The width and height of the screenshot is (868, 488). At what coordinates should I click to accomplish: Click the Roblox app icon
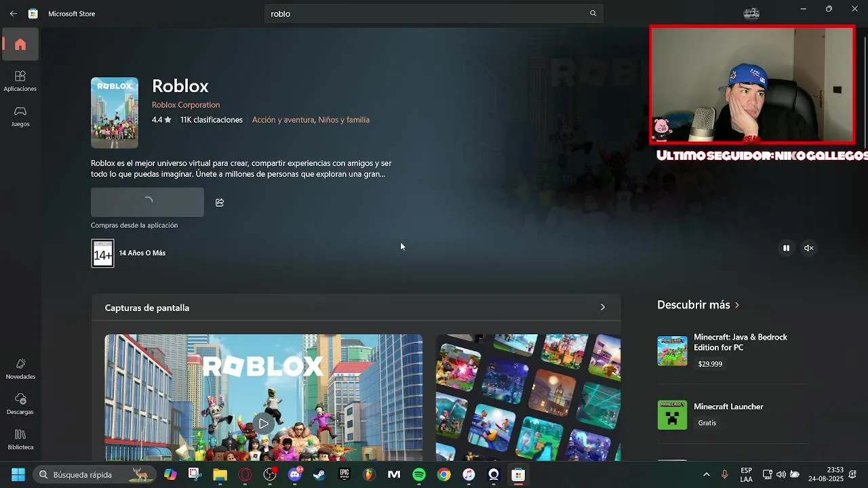[x=115, y=113]
